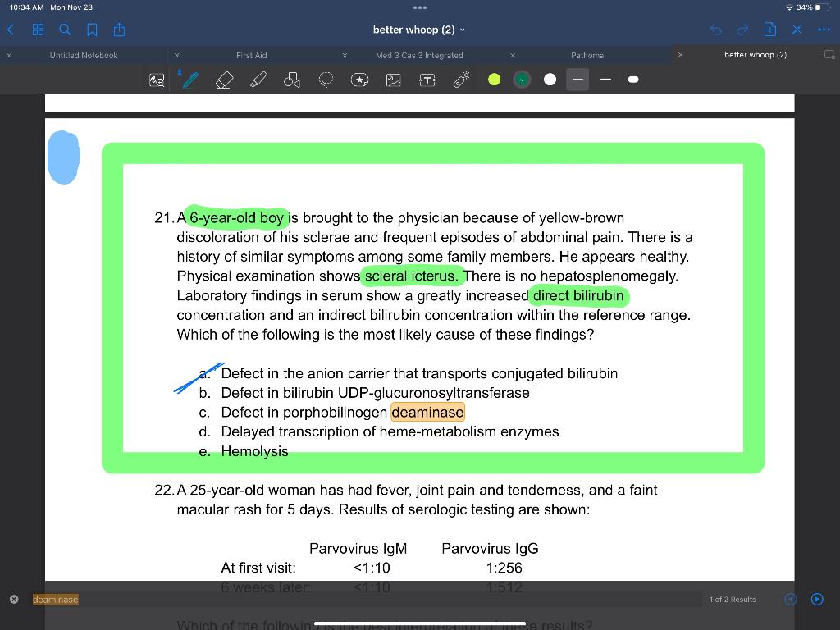This screenshot has width=840, height=630.
Task: Close the First Aid tab
Action: 177,55
